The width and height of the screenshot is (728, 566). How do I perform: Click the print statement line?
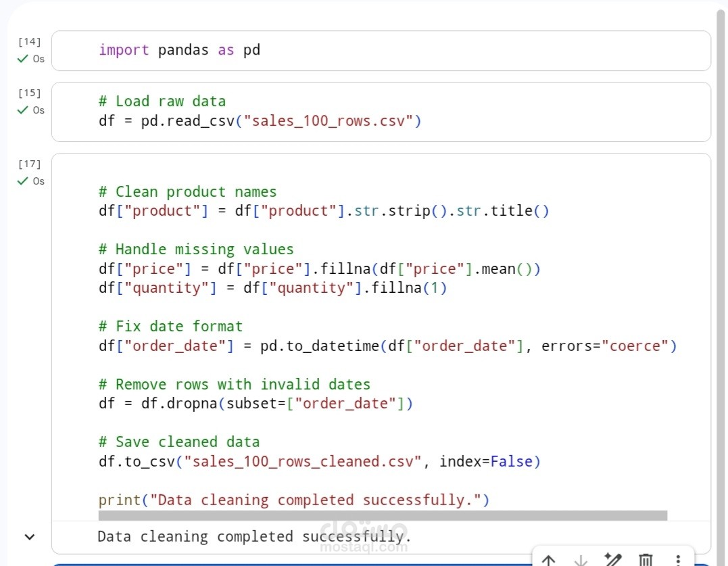(294, 500)
